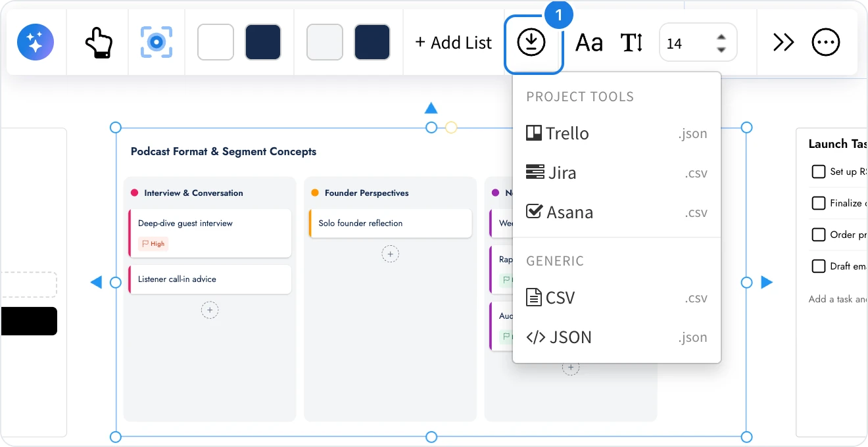The image size is (868, 447).
Task: Click the Trello logo icon
Action: click(534, 133)
